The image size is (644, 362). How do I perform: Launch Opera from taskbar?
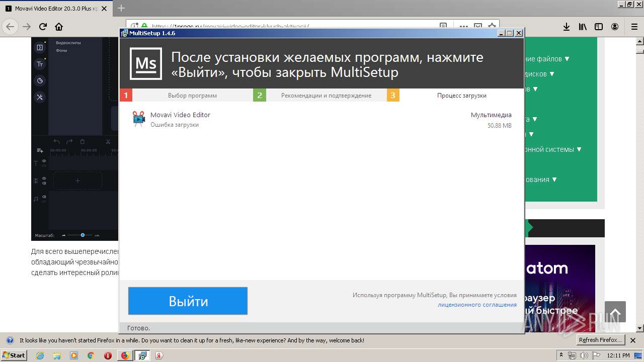click(x=108, y=355)
